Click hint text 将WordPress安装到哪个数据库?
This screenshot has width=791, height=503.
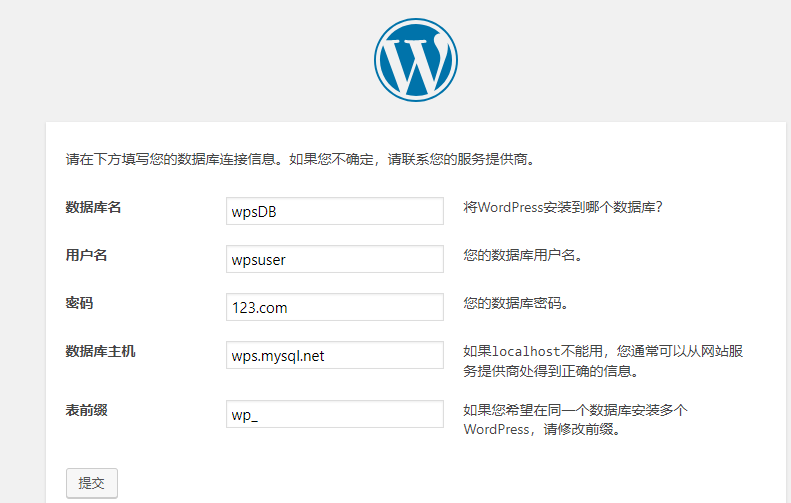click(563, 207)
